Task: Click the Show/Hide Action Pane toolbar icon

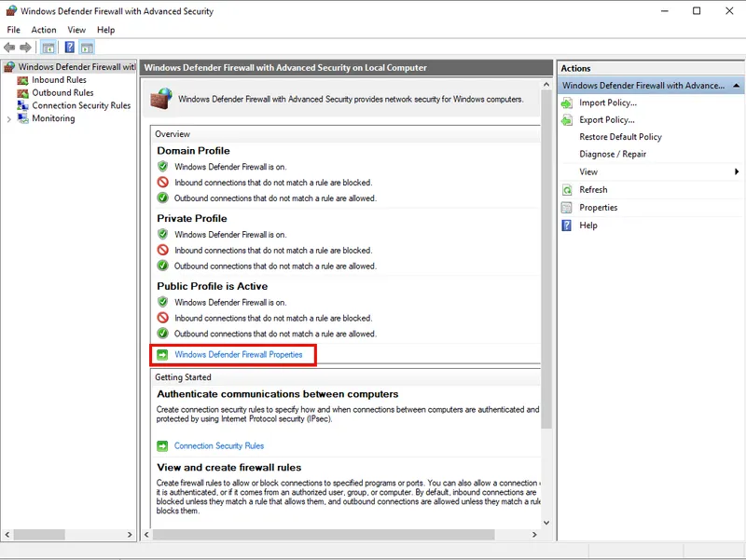Action: coord(87,48)
